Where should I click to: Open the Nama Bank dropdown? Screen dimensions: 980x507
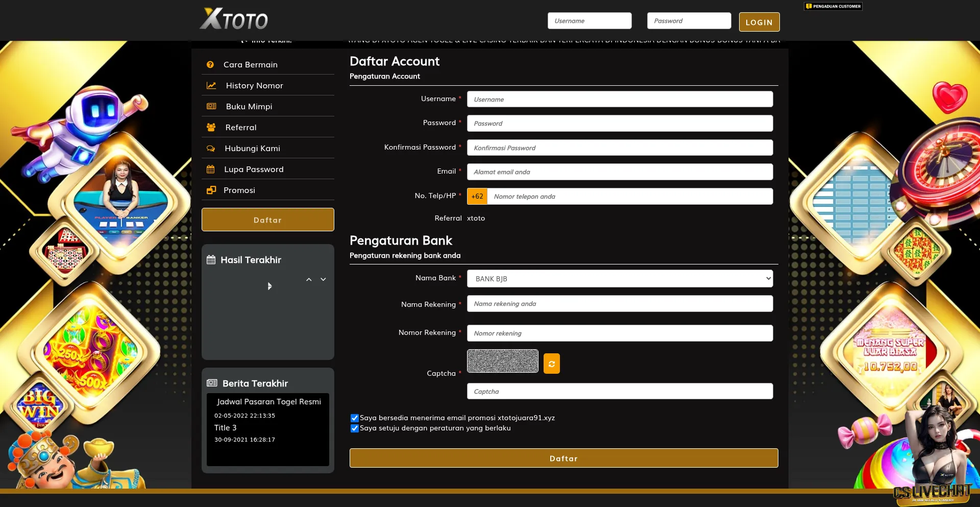pos(620,279)
